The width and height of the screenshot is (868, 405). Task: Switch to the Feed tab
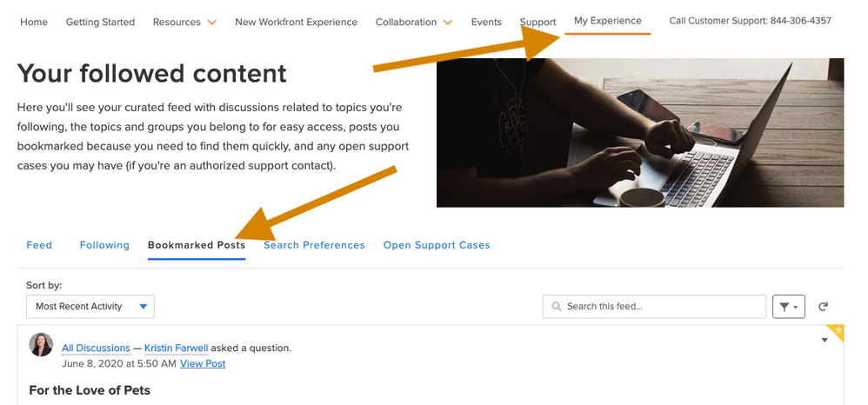tap(39, 245)
